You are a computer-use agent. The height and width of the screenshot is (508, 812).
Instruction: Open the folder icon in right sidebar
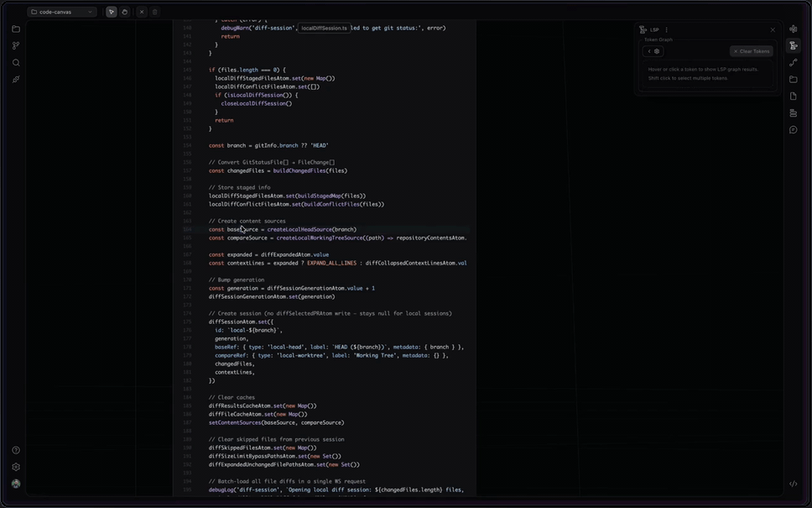tap(794, 79)
